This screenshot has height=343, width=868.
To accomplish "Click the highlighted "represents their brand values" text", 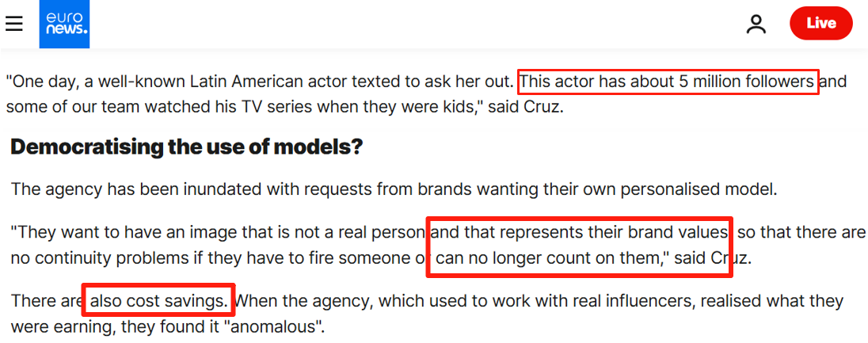I will pyautogui.click(x=579, y=232).
